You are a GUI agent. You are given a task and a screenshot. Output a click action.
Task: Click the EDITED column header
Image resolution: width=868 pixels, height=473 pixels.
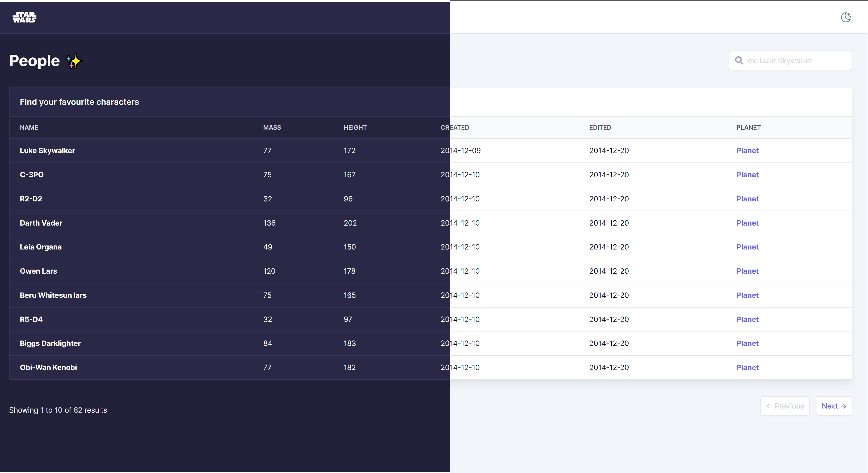point(600,128)
